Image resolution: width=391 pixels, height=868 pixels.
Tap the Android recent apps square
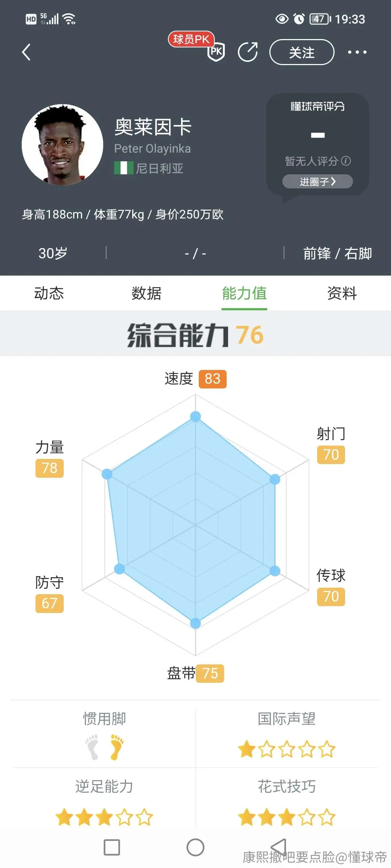click(112, 847)
